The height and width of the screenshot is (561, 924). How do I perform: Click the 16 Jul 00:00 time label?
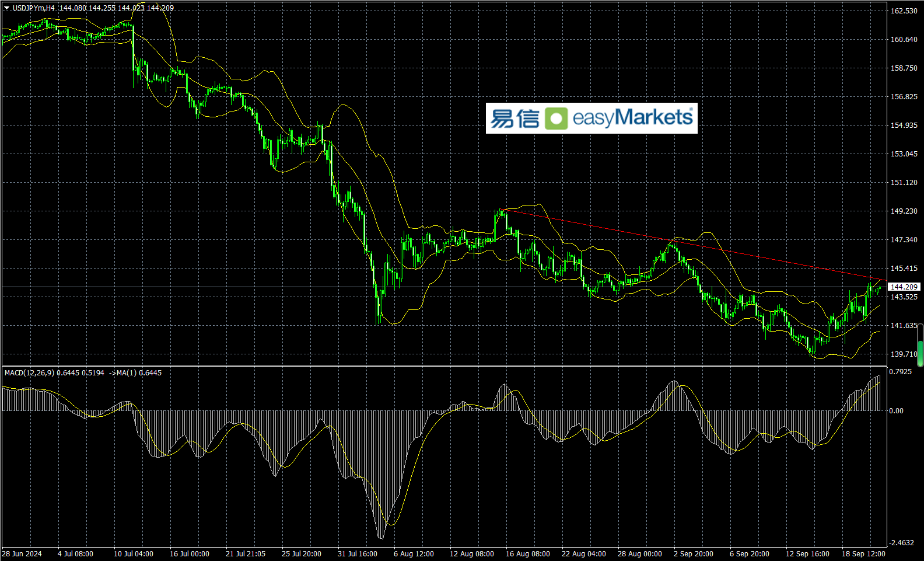[190, 553]
